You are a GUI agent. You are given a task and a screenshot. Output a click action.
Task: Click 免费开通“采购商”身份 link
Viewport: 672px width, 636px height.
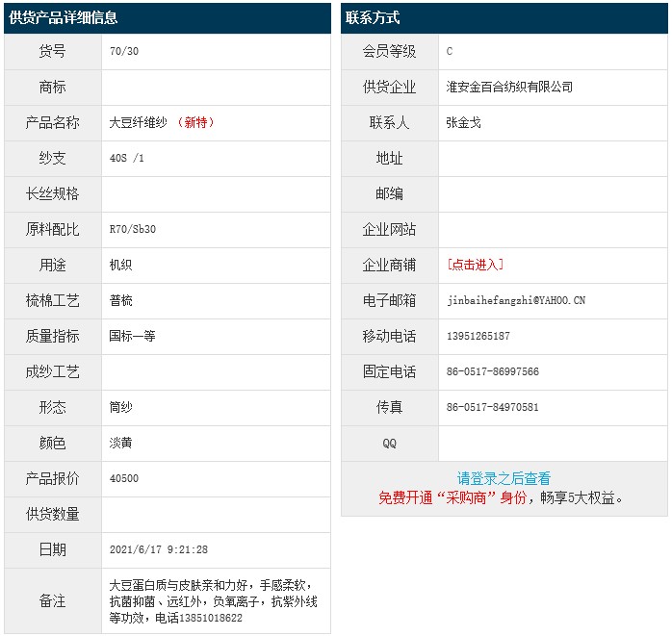click(x=452, y=497)
